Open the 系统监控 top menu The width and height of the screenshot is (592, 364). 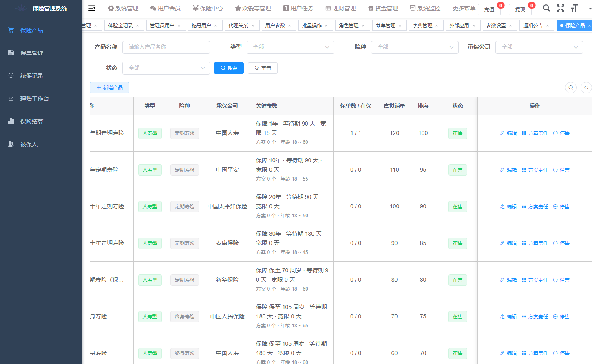(x=425, y=8)
